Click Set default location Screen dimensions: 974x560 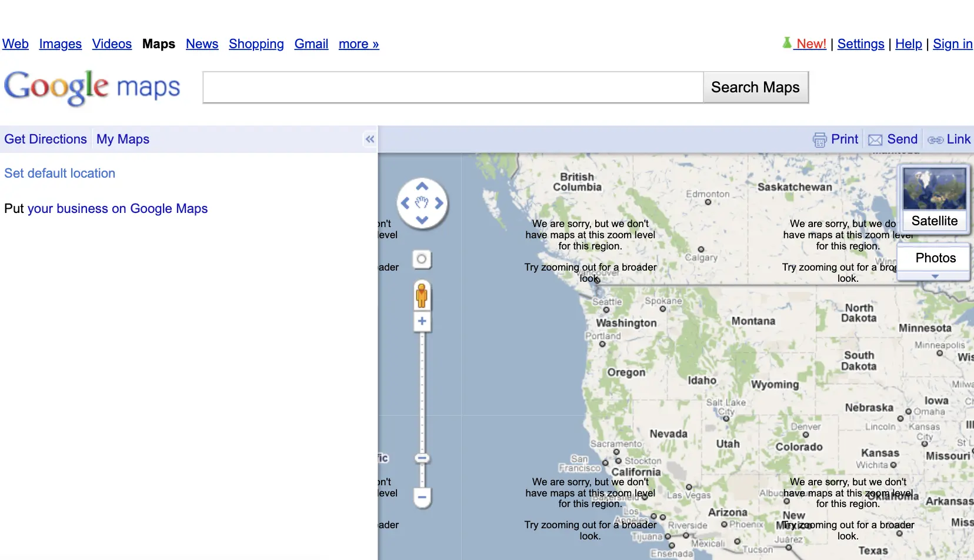(x=60, y=174)
